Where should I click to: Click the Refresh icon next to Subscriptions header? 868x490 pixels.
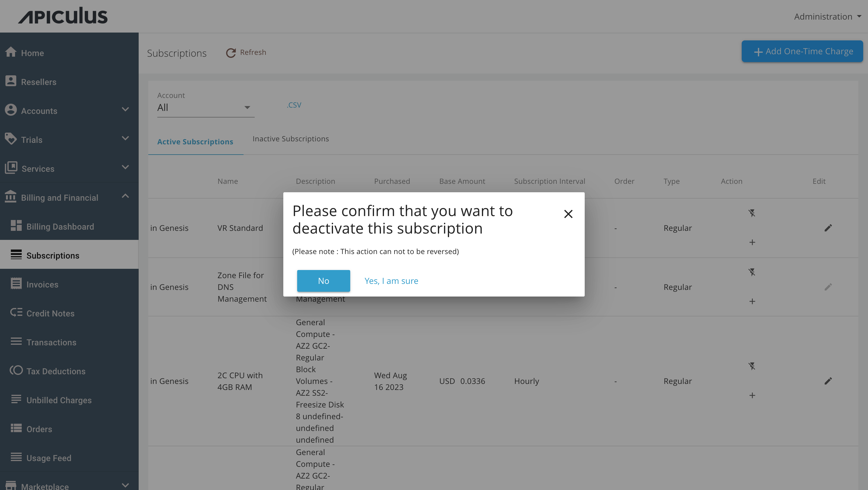(231, 52)
